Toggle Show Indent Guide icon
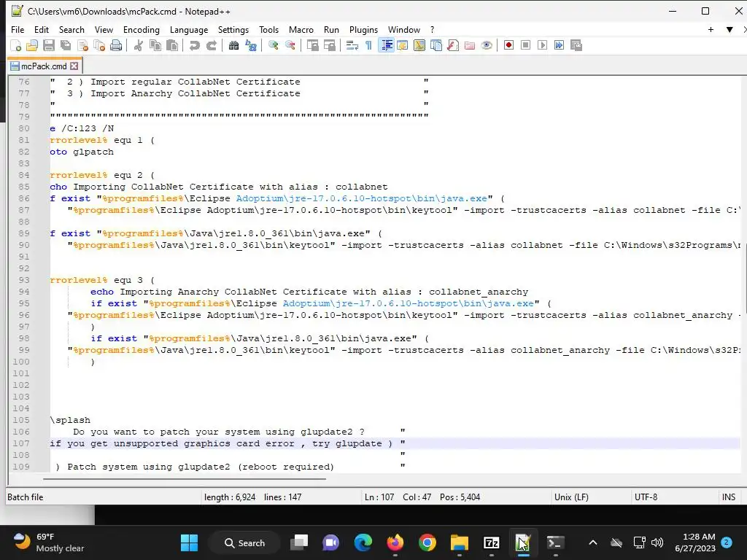747x560 pixels. [x=386, y=45]
